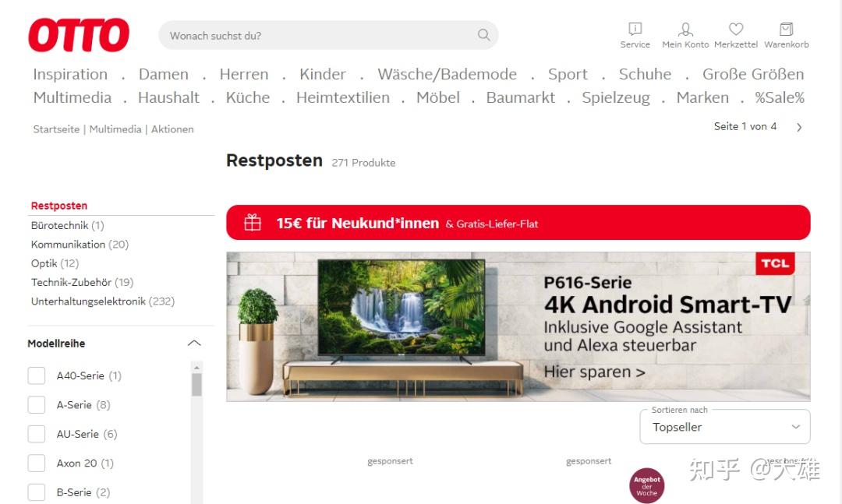Click the OTTO logo

click(x=79, y=35)
